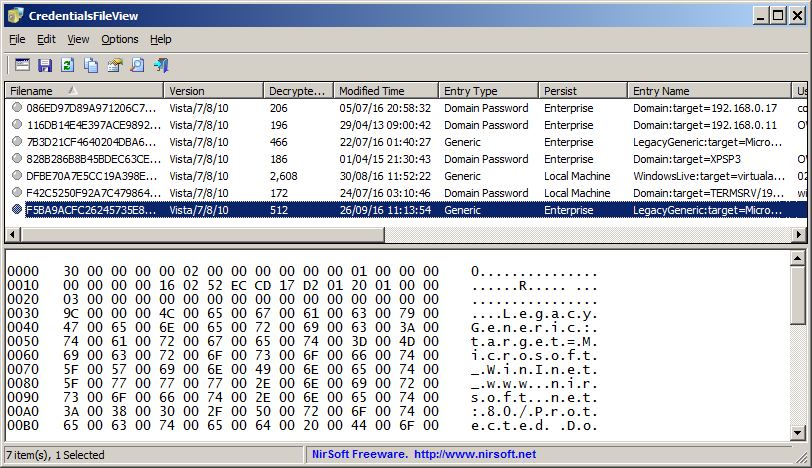
Task: Click the row icon for 828B286B8B45BDEC63CE
Action: coord(17,158)
